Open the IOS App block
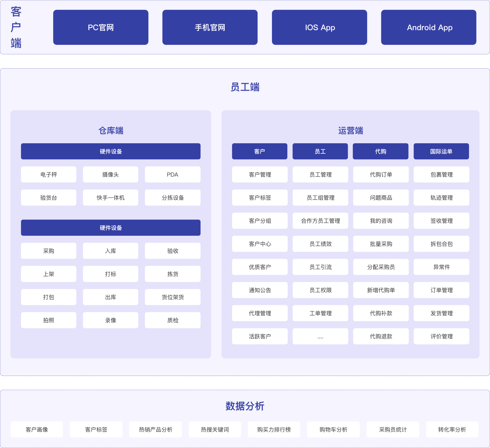Screen dimensions: 490x448 click(x=319, y=27)
